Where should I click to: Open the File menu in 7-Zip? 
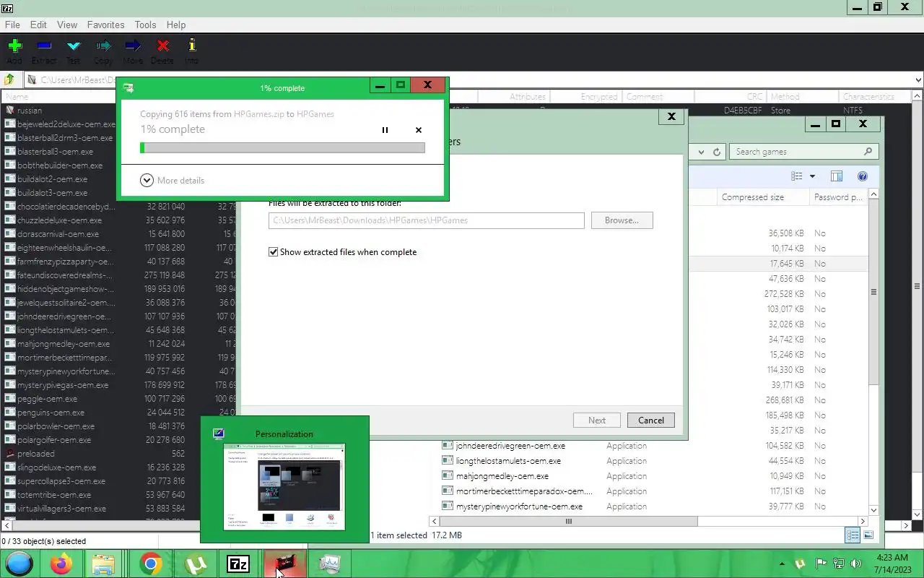click(x=12, y=25)
